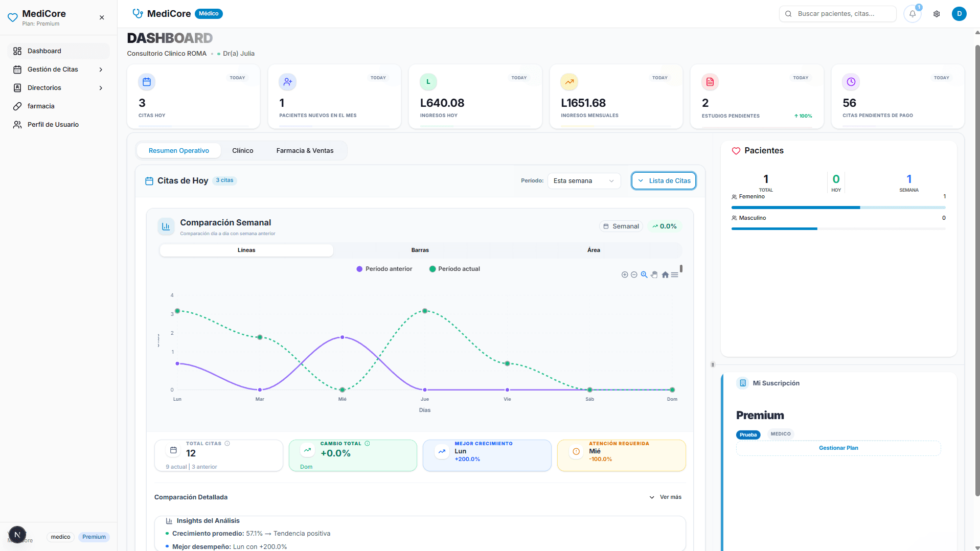The height and width of the screenshot is (551, 980).
Task: Toggle the Período anterior legend item
Action: coord(384,268)
